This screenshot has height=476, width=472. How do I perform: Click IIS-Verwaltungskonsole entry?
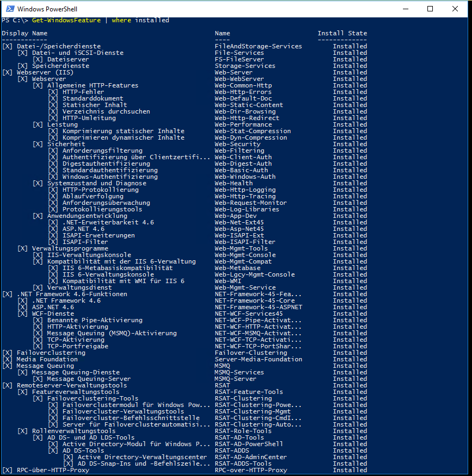point(89,255)
